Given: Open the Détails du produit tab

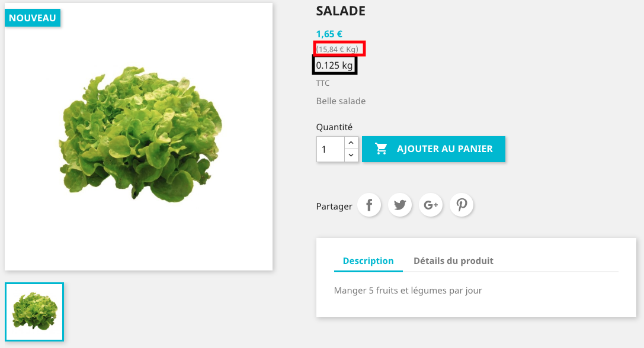Looking at the screenshot, I should [x=453, y=261].
